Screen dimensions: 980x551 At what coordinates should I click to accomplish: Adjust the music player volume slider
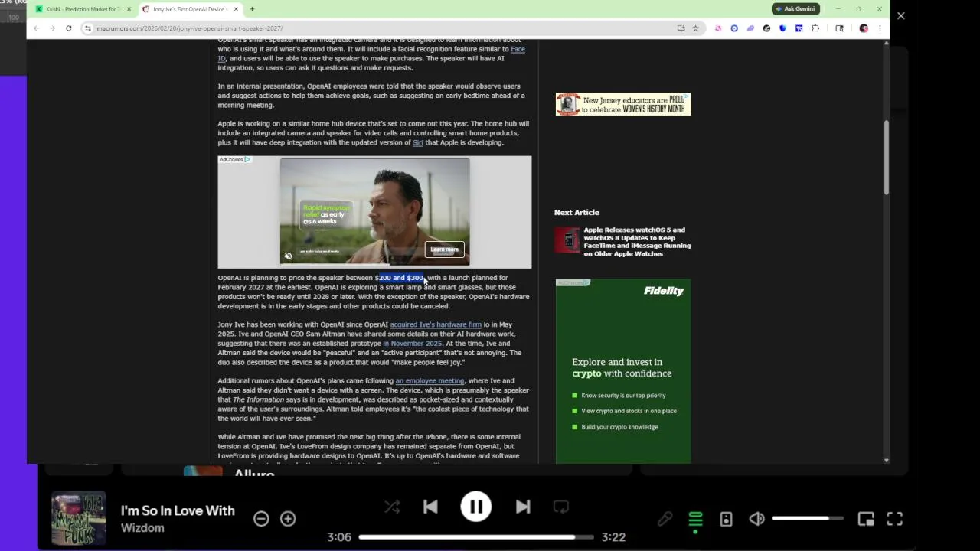click(x=808, y=519)
